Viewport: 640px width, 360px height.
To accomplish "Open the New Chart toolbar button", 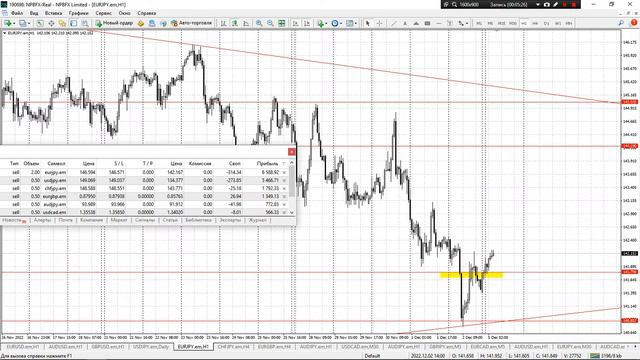I will [8, 23].
